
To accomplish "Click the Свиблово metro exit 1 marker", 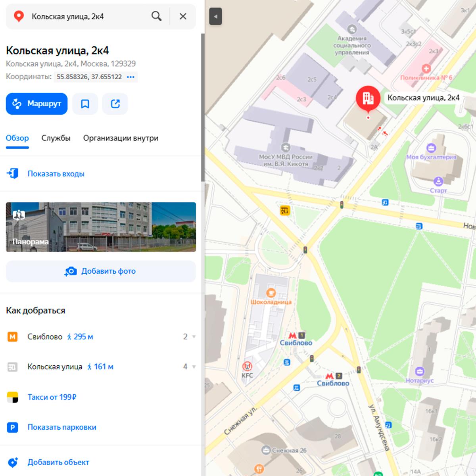I will (x=297, y=335).
